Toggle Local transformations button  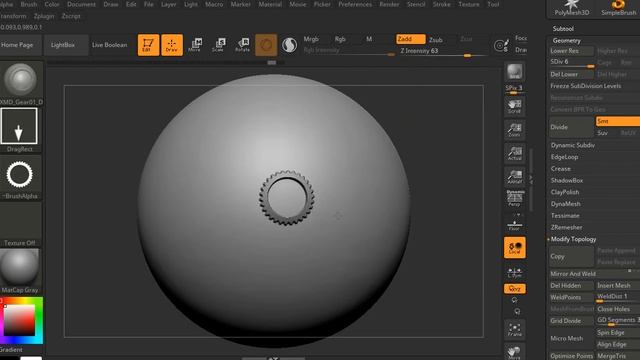(x=515, y=248)
